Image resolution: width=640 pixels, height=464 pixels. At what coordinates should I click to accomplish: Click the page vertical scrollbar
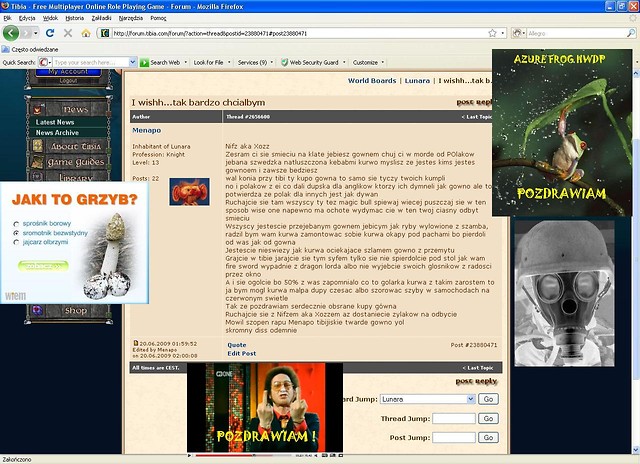[x=636, y=261]
